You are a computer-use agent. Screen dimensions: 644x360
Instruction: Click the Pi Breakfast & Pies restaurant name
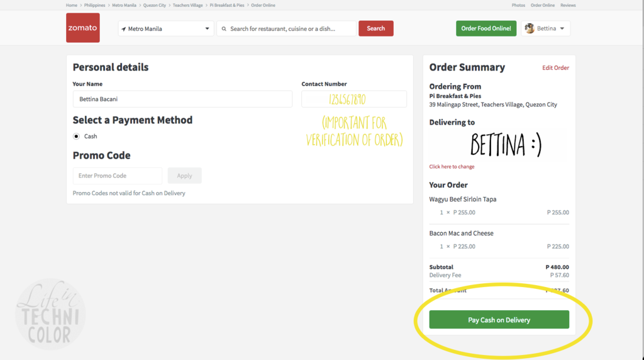455,96
